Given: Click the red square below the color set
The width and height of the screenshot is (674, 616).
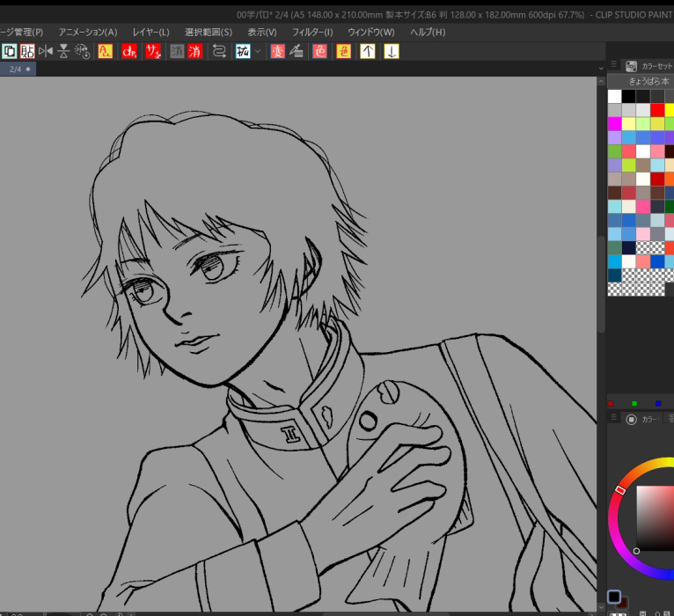Looking at the screenshot, I should (x=611, y=404).
